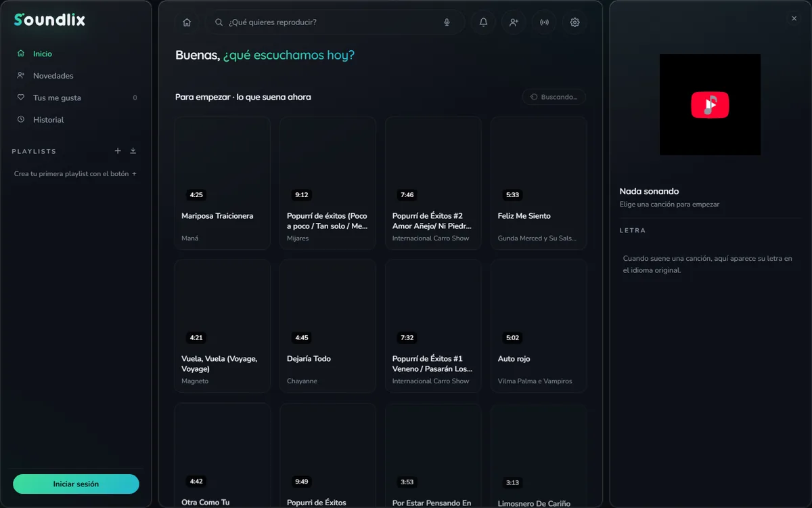Click the search magnifier icon
812x508 pixels.
(219, 22)
